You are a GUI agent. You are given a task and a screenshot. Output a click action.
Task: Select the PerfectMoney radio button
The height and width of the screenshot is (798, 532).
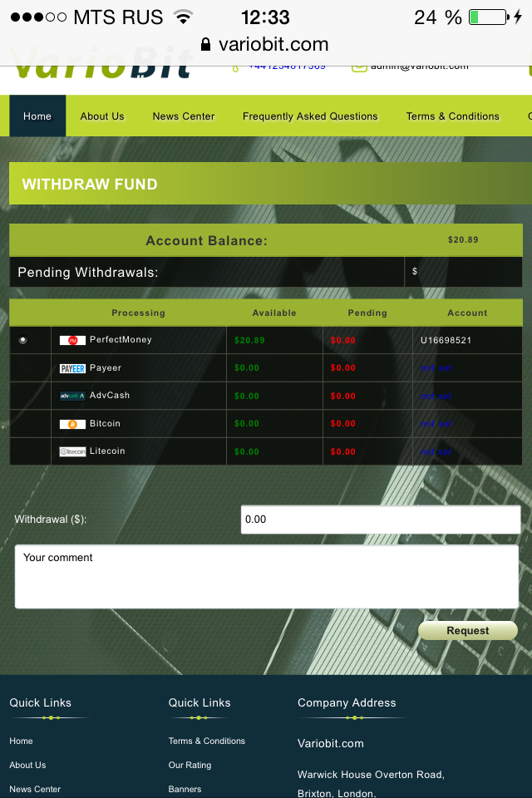(23, 340)
